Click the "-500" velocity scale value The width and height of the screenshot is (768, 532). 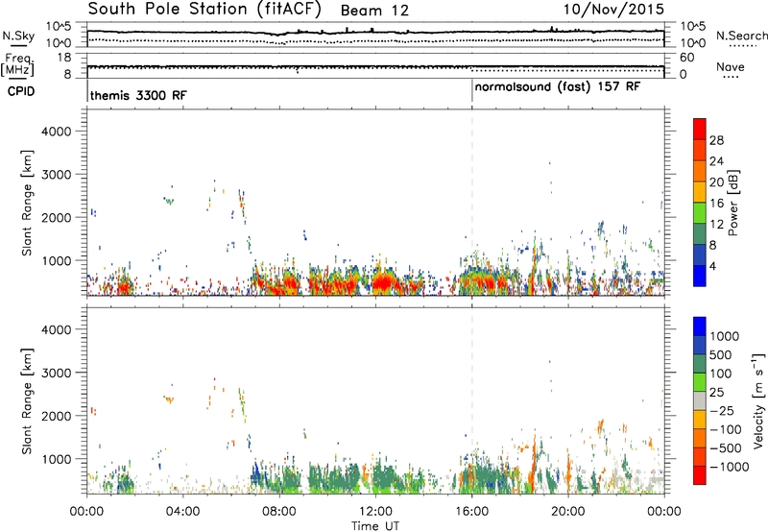[x=725, y=448]
